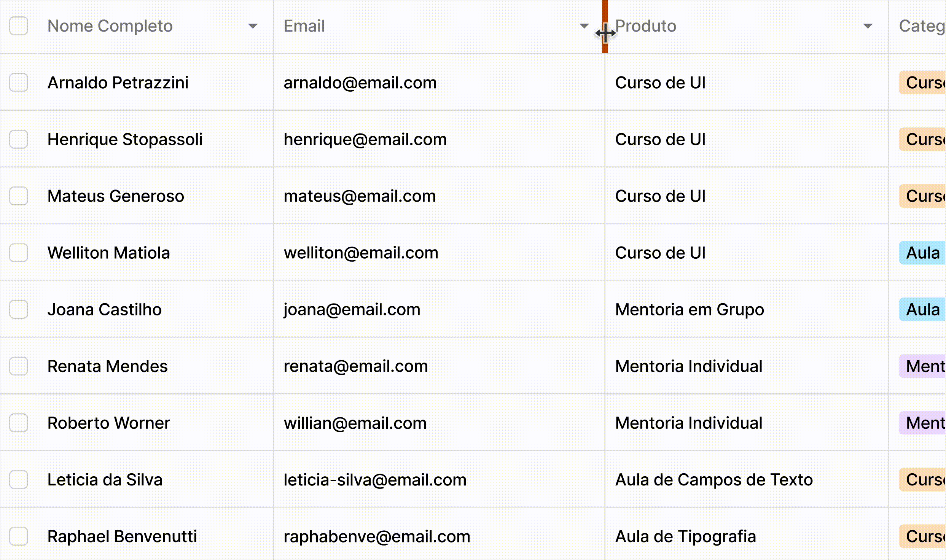The height and width of the screenshot is (560, 946).
Task: Click the orange Curso tag in Arnaldo's row
Action: point(922,83)
